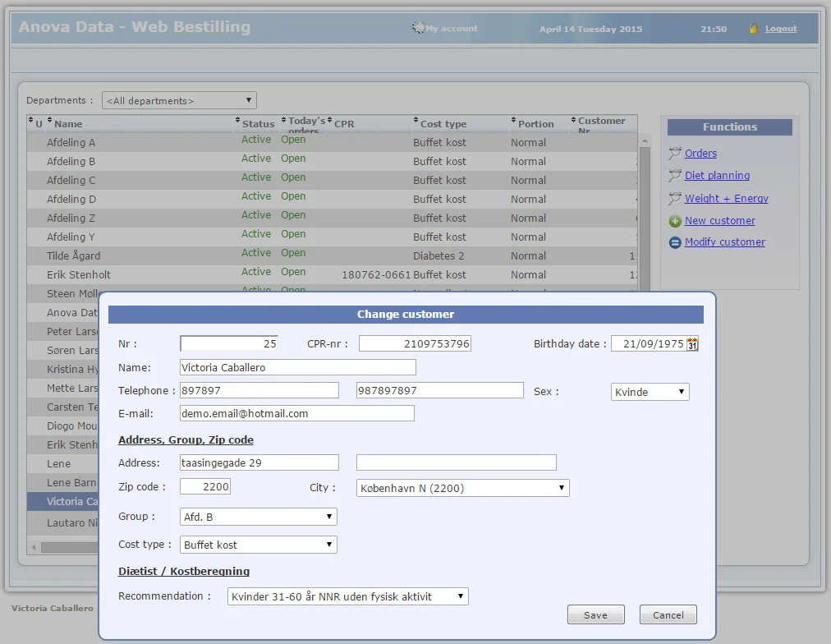The height and width of the screenshot is (644, 831).
Task: Click the Diet planning icon
Action: tap(675, 176)
